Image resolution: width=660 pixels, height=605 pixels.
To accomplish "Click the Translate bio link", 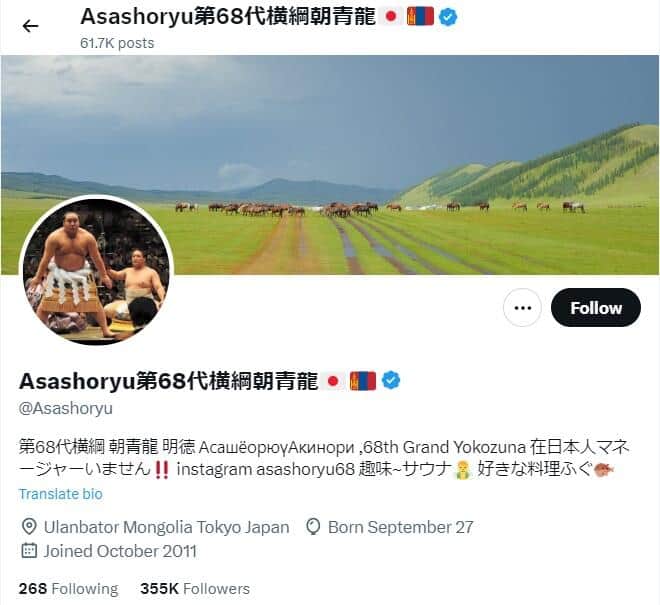I will pyautogui.click(x=61, y=494).
